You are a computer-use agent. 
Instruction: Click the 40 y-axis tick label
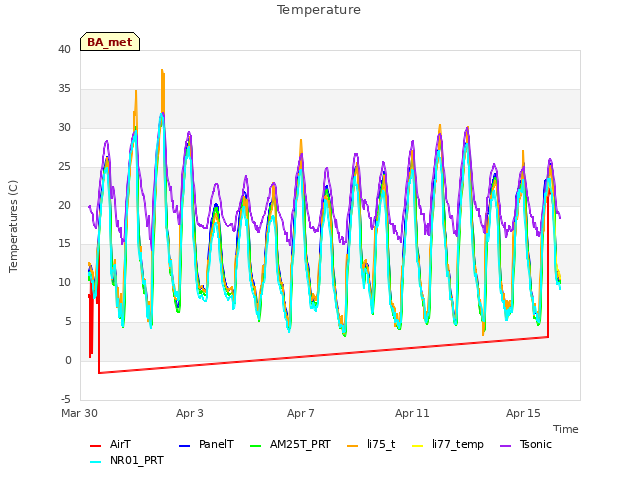tap(64, 49)
